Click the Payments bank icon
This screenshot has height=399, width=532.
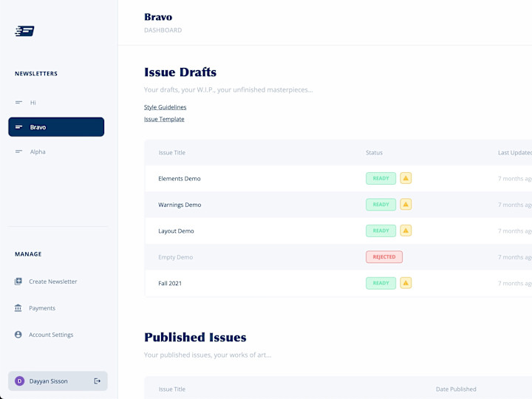pos(18,307)
